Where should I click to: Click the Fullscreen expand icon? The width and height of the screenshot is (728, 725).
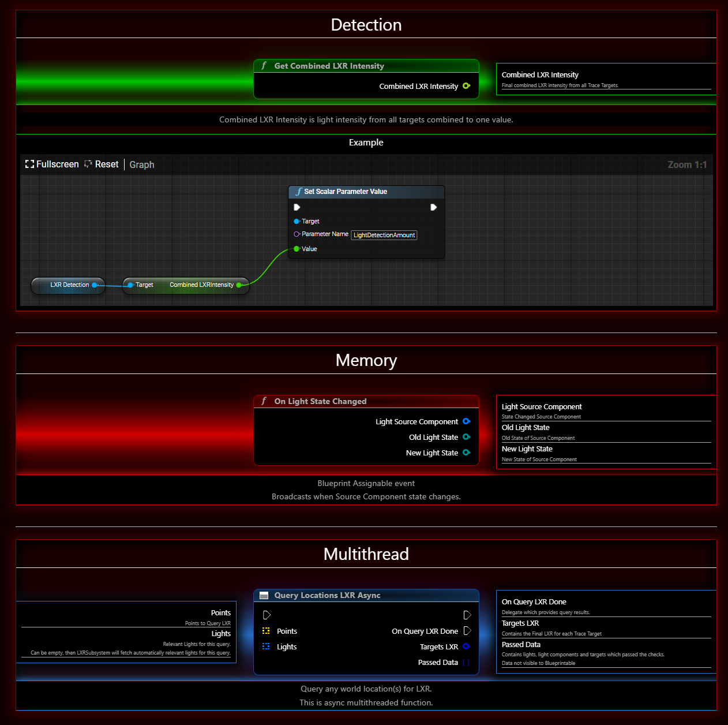[x=29, y=165]
